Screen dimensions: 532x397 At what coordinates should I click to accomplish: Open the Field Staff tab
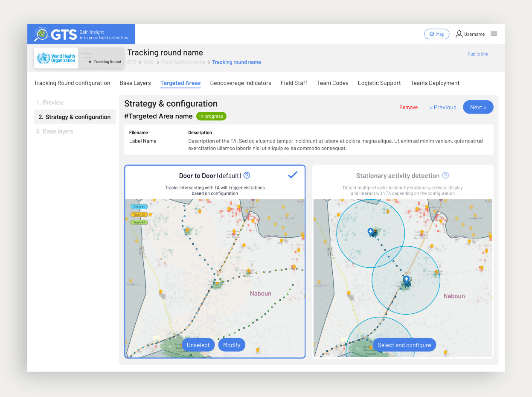pyautogui.click(x=294, y=83)
